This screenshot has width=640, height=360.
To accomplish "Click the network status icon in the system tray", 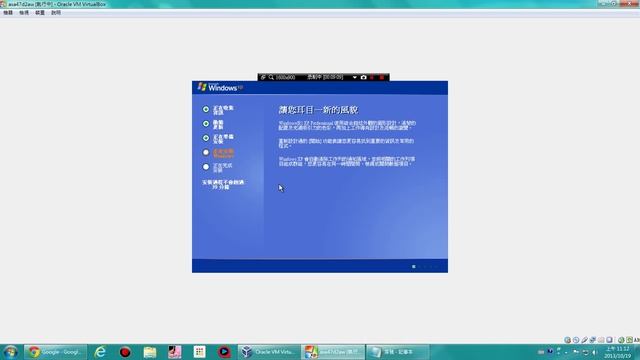I will (576, 352).
